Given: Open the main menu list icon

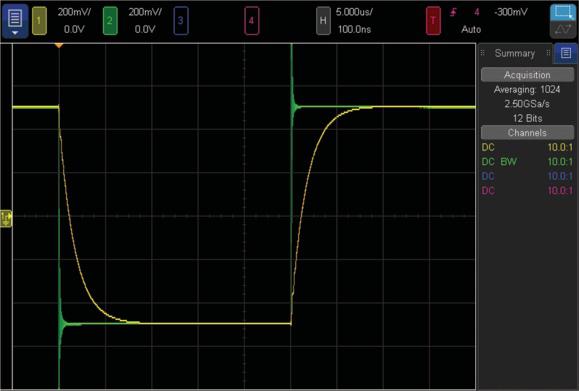Looking at the screenshot, I should tap(15, 18).
